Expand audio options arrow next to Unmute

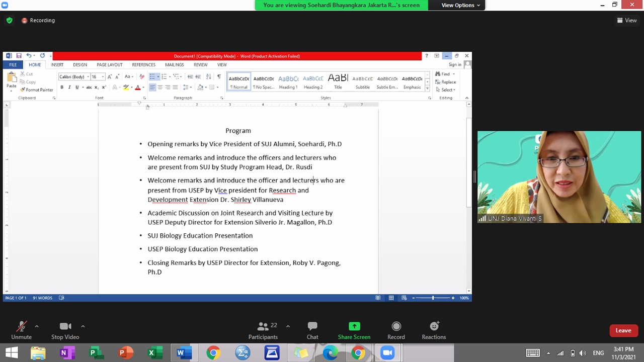pos(37,326)
